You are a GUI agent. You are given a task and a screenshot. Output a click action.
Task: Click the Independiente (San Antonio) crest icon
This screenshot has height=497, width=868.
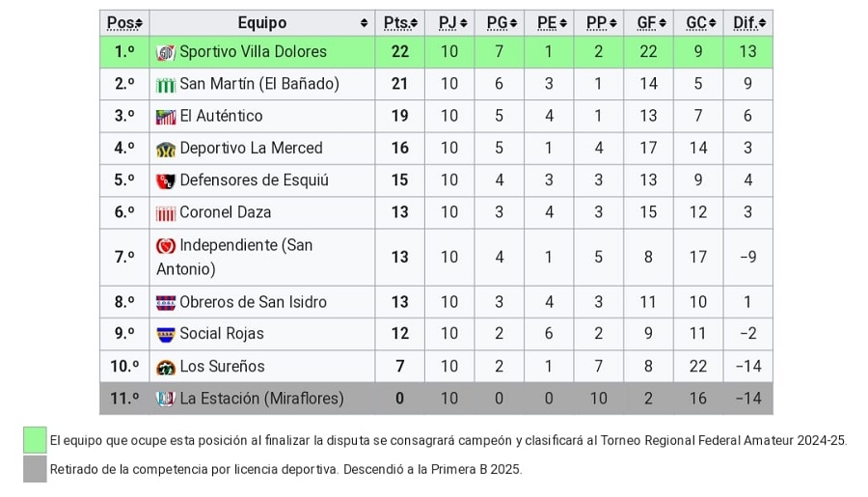pyautogui.click(x=166, y=246)
